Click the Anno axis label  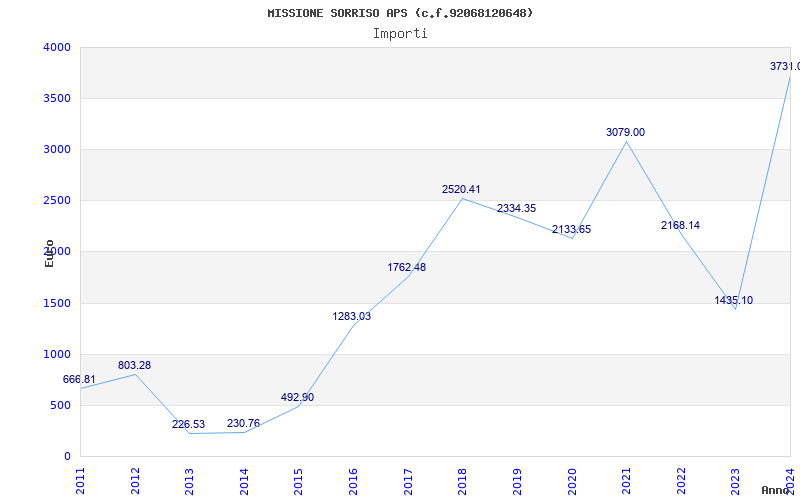coord(775,490)
